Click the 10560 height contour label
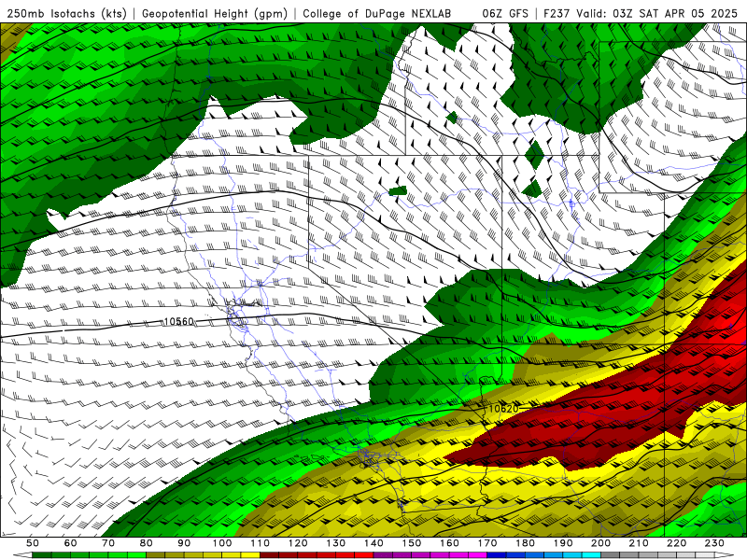 pyautogui.click(x=178, y=321)
